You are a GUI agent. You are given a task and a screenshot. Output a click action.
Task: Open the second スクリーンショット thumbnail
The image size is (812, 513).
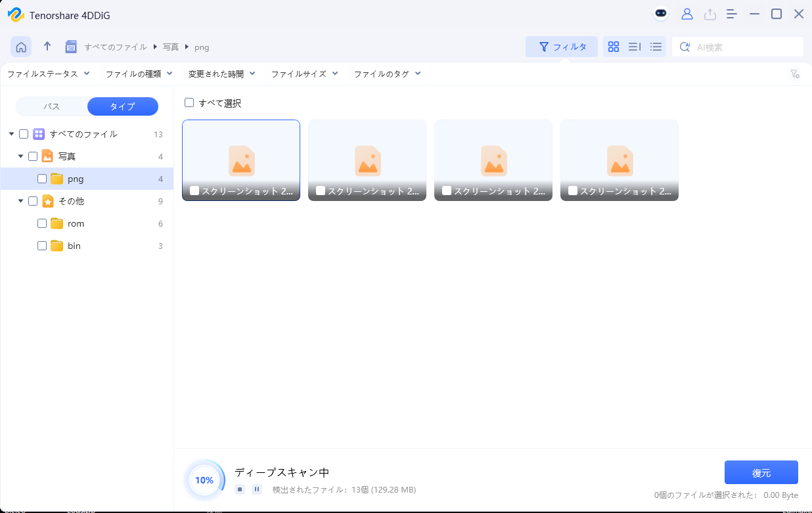pyautogui.click(x=367, y=160)
